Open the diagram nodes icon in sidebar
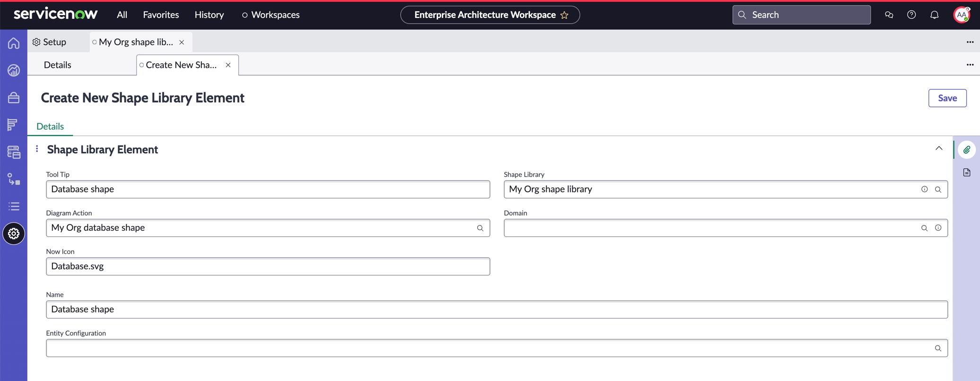This screenshot has width=980, height=381. click(14, 179)
